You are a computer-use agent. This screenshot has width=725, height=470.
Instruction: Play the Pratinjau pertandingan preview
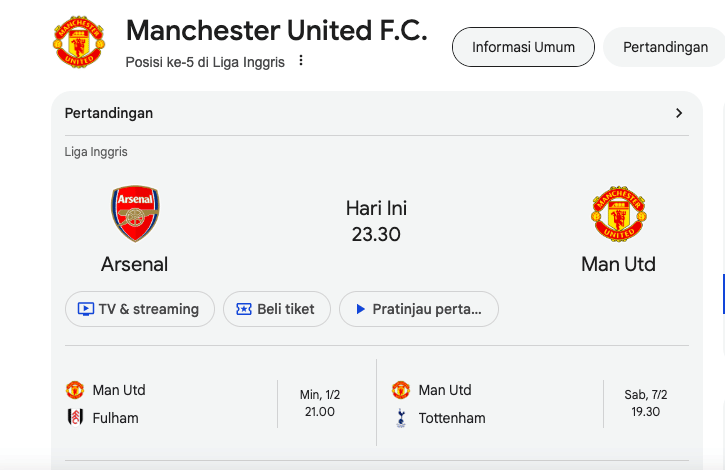click(418, 309)
